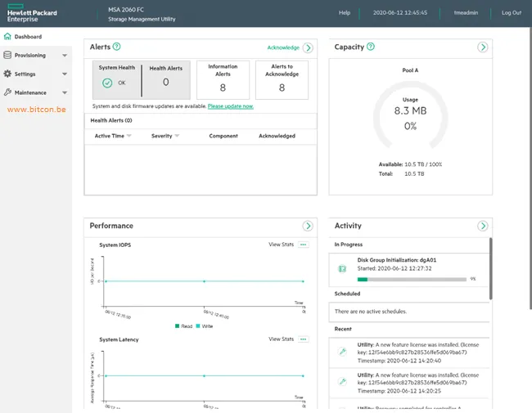
Task: Expand the Provisioning menu
Action: [x=65, y=56]
